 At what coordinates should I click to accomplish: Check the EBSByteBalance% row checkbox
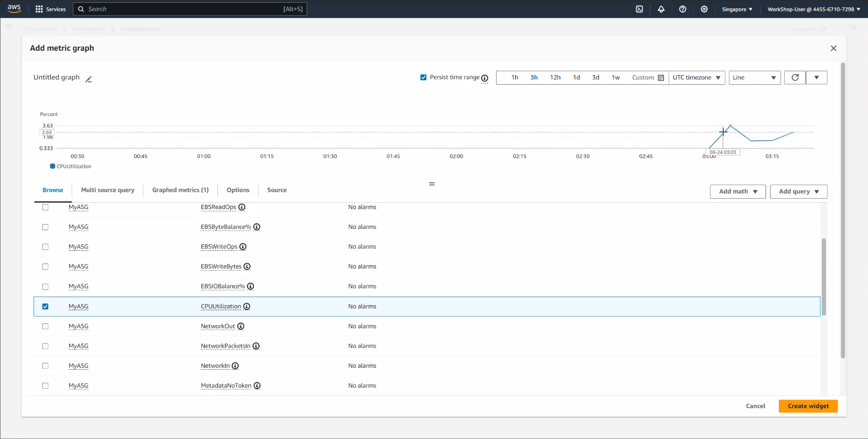pos(45,227)
